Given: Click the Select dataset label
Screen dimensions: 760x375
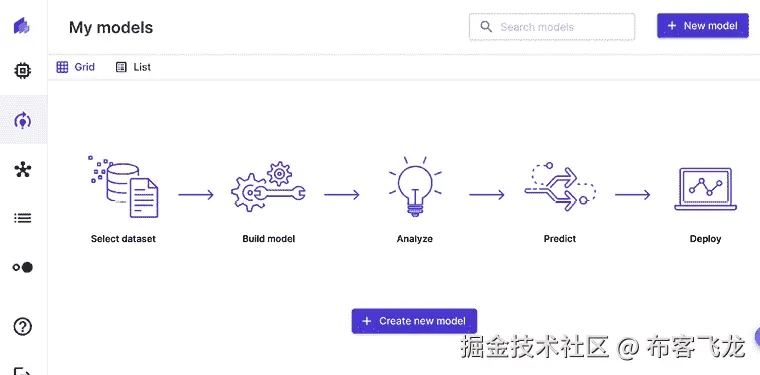Looking at the screenshot, I should click(x=124, y=239).
